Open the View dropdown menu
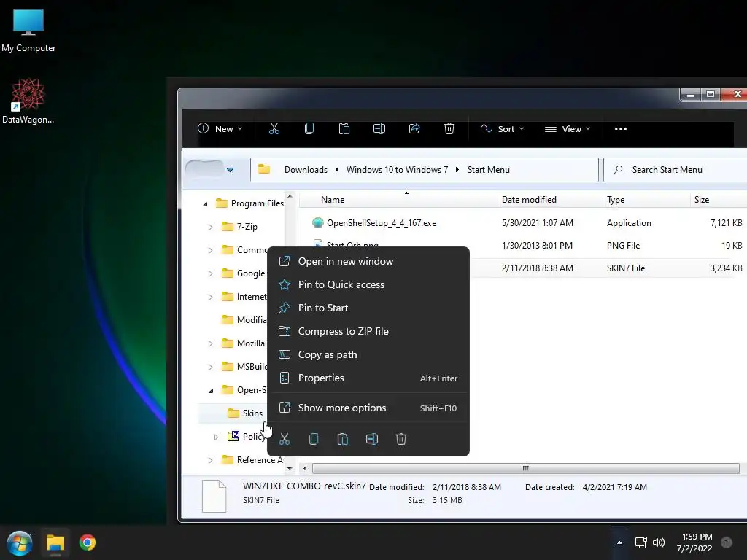 (568, 128)
